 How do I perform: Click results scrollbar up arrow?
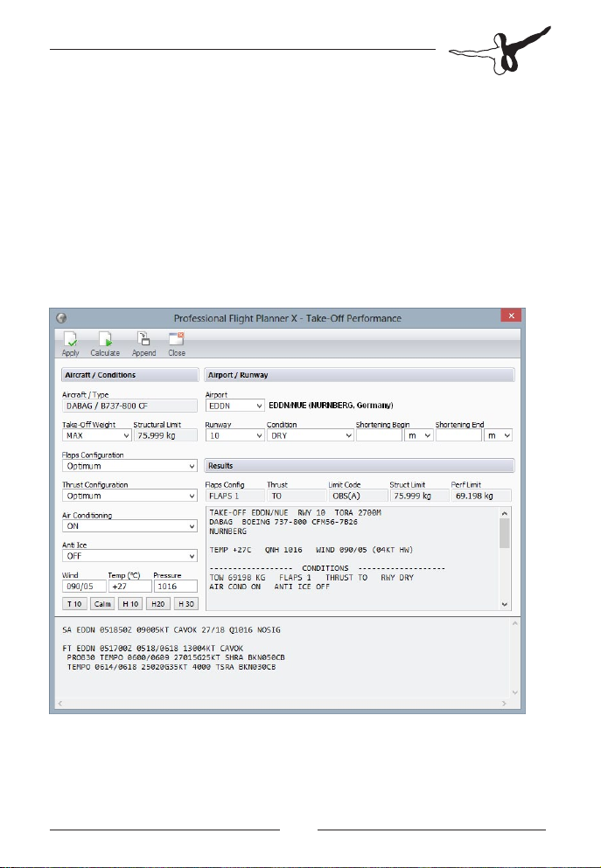[505, 513]
